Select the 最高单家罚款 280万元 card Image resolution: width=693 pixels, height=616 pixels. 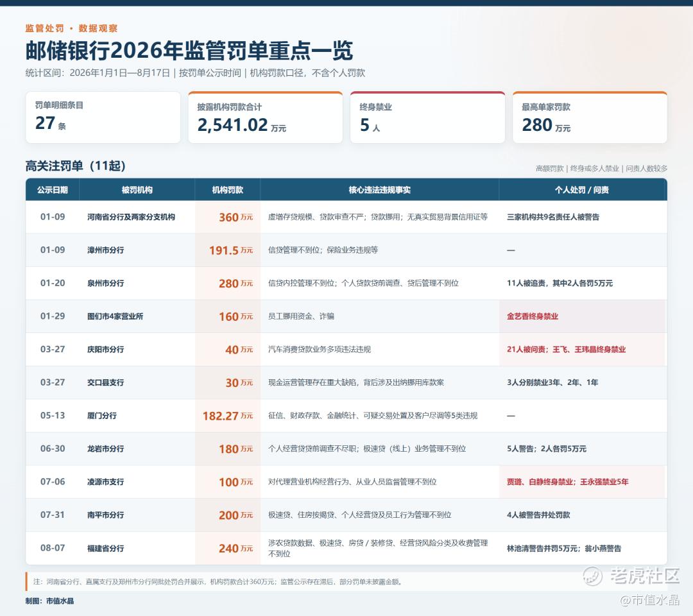coord(590,117)
